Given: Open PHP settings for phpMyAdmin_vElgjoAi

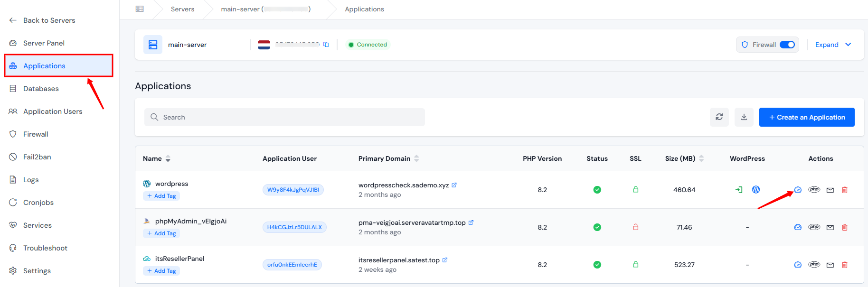Looking at the screenshot, I should pos(814,227).
